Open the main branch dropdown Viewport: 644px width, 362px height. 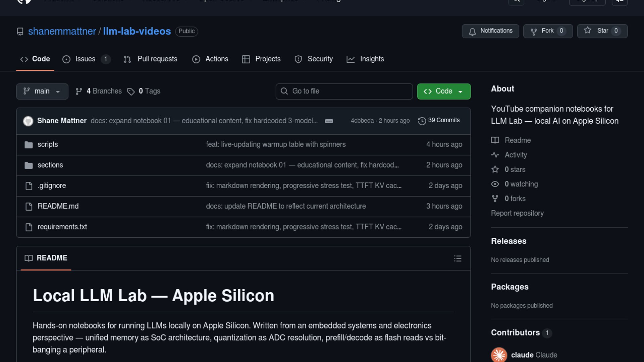[x=42, y=92]
